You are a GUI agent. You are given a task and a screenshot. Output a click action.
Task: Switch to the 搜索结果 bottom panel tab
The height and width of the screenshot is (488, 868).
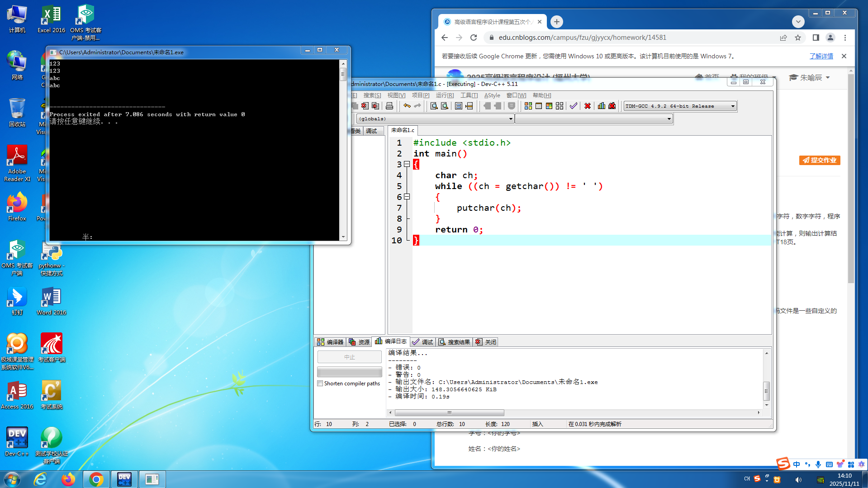pyautogui.click(x=454, y=342)
